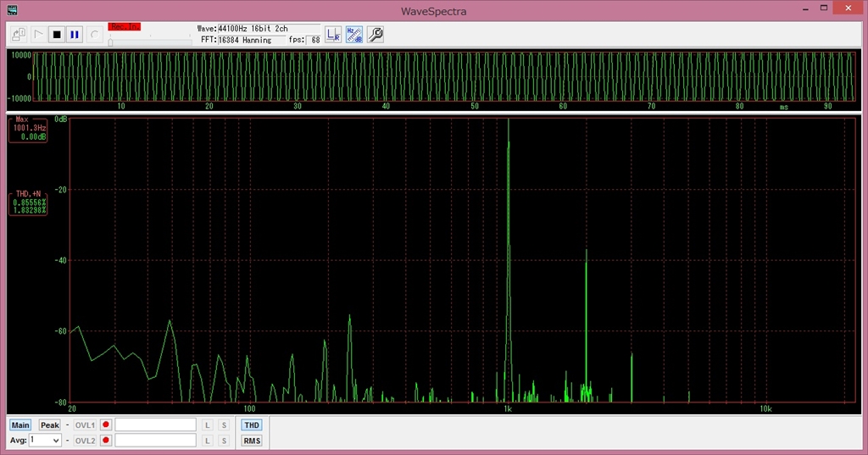Pause the measurement with the blue pause button

[75, 35]
